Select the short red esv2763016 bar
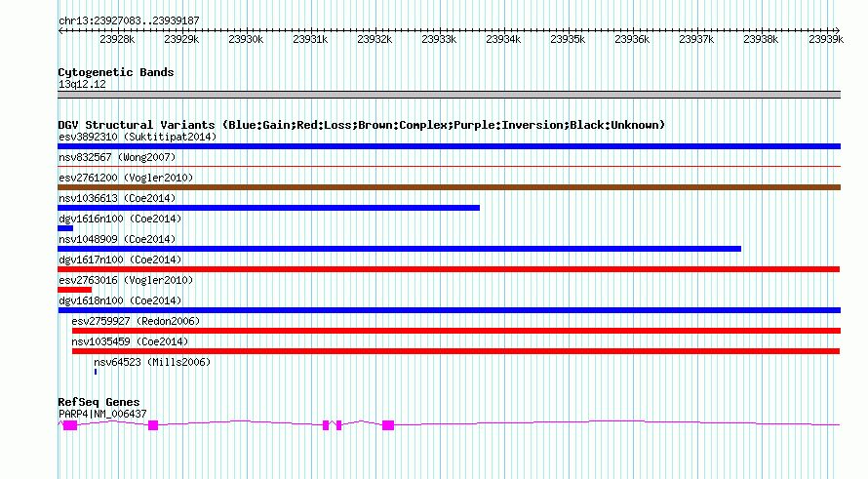Viewport: 868px width, 479px height. pyautogui.click(x=75, y=290)
